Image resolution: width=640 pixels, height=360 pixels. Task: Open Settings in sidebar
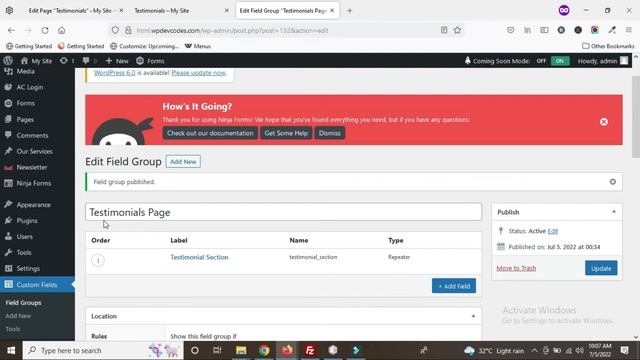28,268
